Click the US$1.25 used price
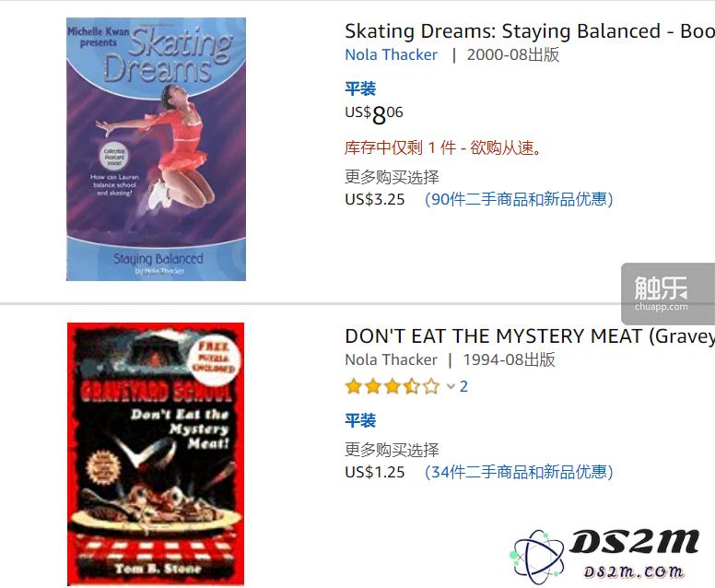Image resolution: width=715 pixels, height=588 pixels. 375,472
